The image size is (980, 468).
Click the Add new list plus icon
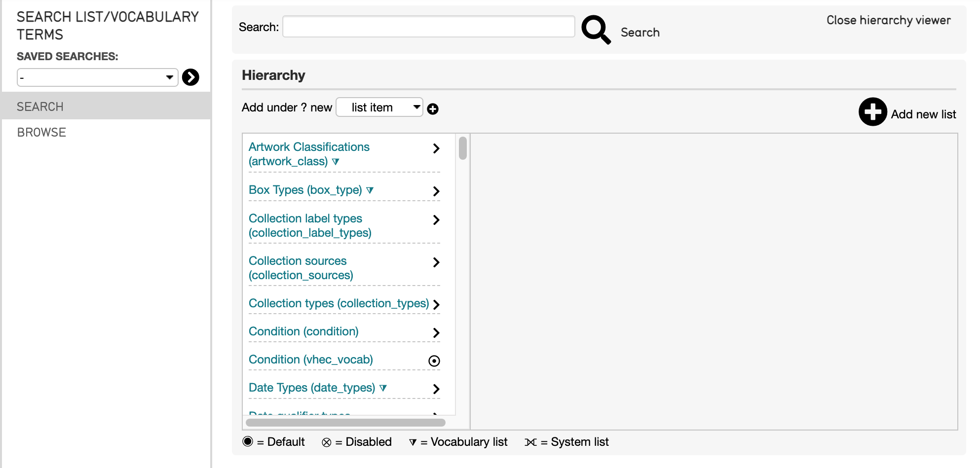872,112
